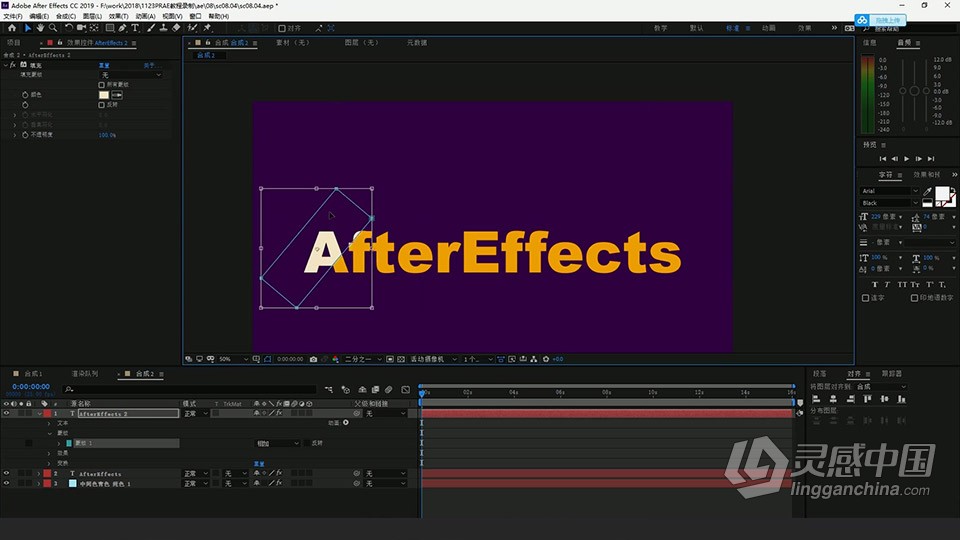This screenshot has height=540, width=960.
Task: Open the 合成(C) menu
Action: coord(66,16)
